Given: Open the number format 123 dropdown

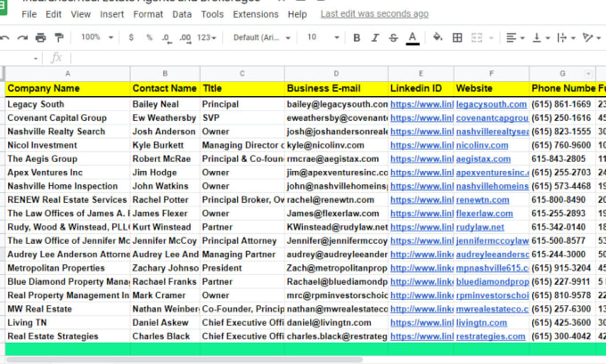Looking at the screenshot, I should (207, 37).
